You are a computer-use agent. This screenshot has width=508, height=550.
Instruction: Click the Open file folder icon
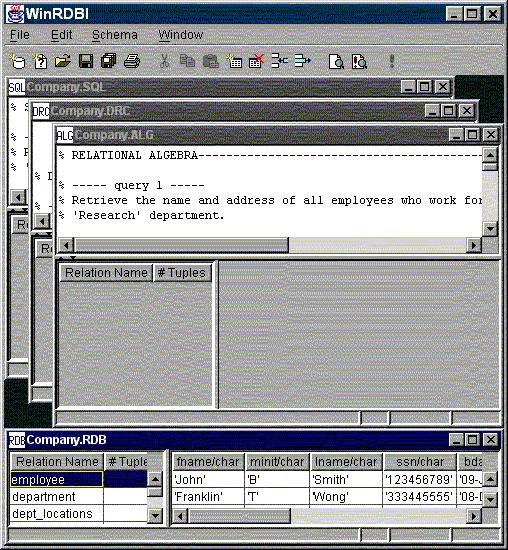point(63,61)
